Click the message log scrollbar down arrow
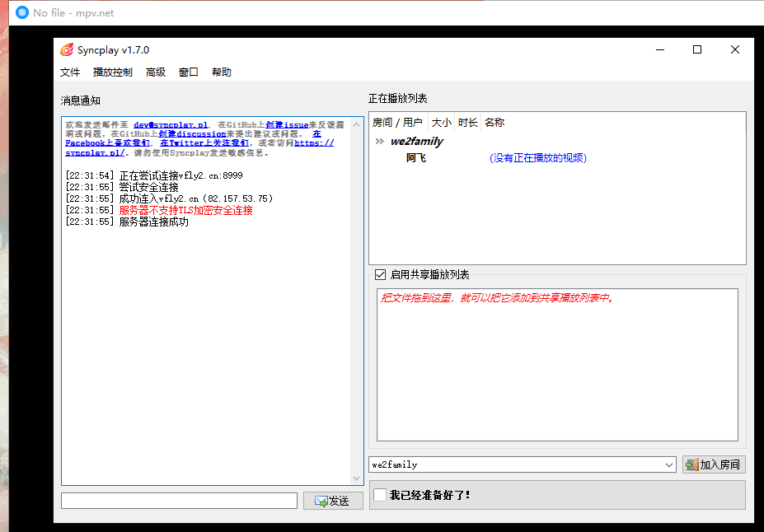This screenshot has width=764, height=532. coord(357,478)
